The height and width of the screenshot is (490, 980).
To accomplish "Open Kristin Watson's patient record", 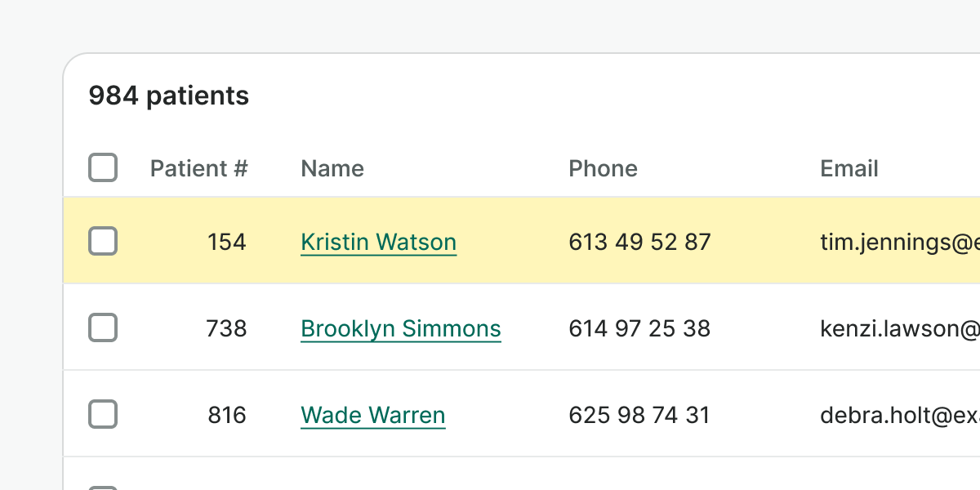I will [378, 242].
